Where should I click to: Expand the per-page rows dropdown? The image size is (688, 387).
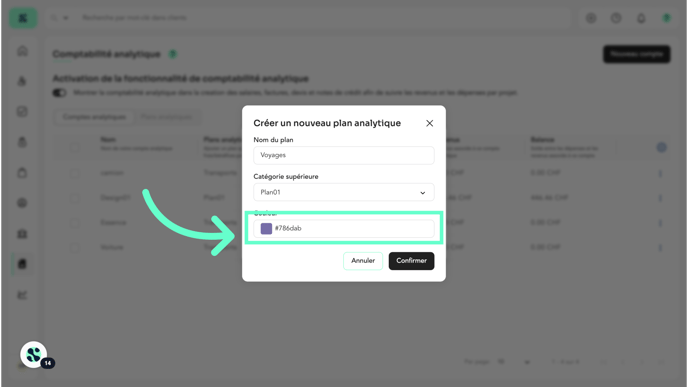[x=527, y=362]
